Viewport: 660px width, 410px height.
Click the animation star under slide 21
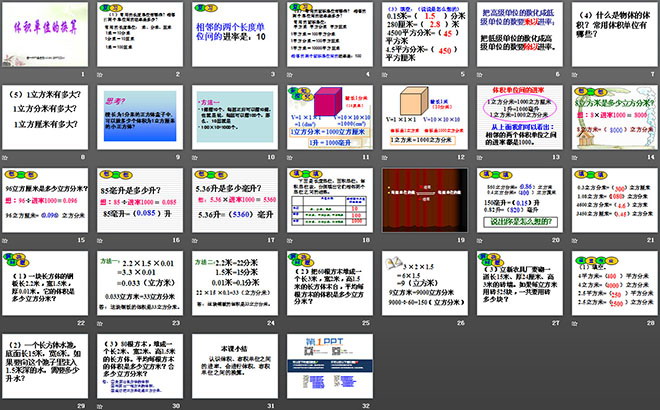point(575,240)
